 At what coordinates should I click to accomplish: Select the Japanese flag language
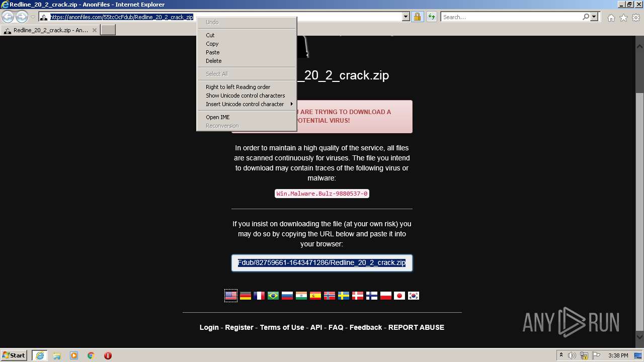click(399, 296)
